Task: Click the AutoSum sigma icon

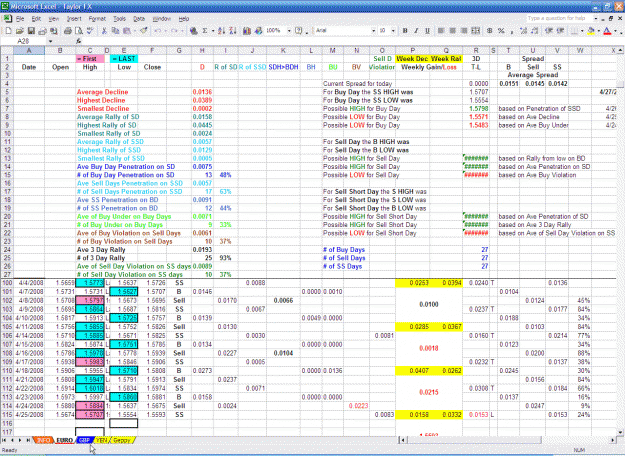Action: (205, 31)
